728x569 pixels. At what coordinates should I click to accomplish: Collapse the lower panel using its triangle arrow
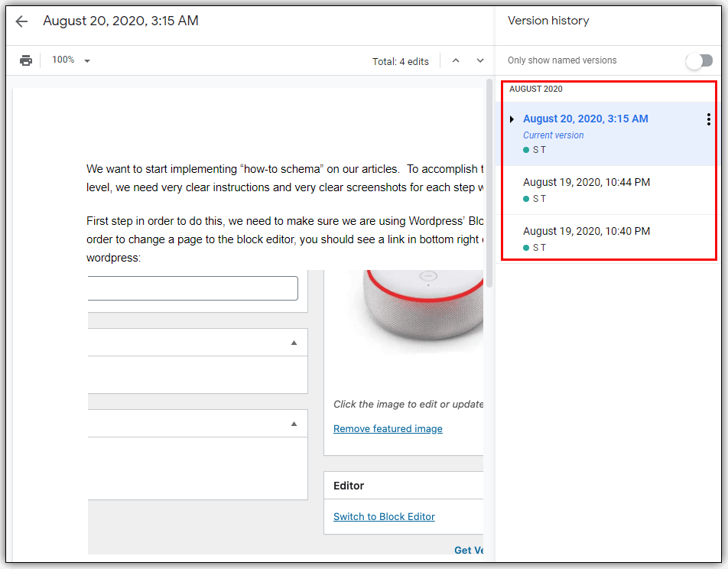click(x=294, y=424)
